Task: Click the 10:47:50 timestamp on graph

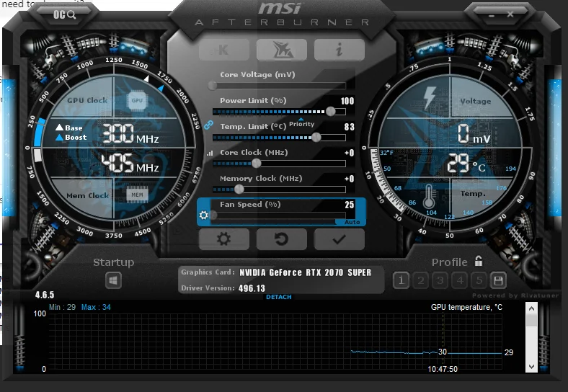Action: click(443, 369)
